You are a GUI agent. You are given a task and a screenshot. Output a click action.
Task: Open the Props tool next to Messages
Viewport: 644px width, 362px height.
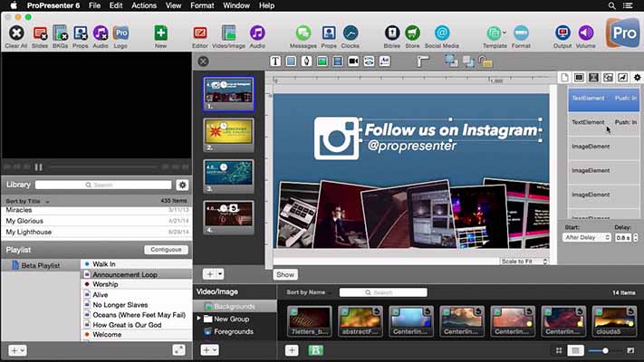[329, 33]
